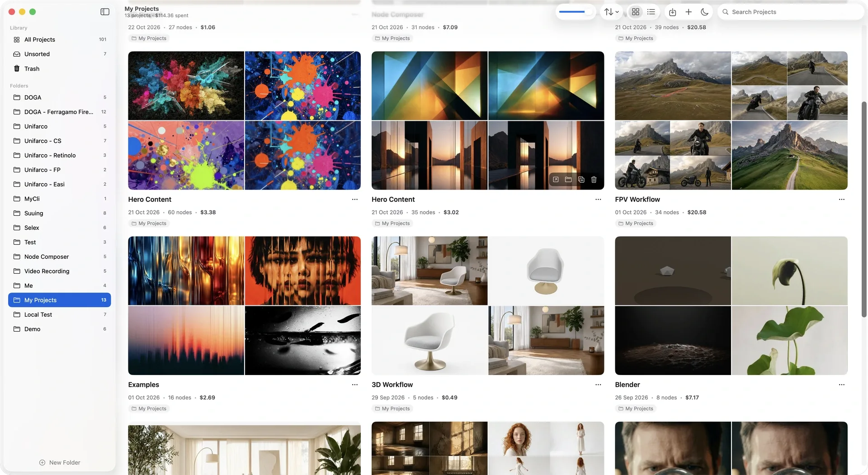Select All Projects grid entry
The image size is (868, 475).
click(60, 40)
